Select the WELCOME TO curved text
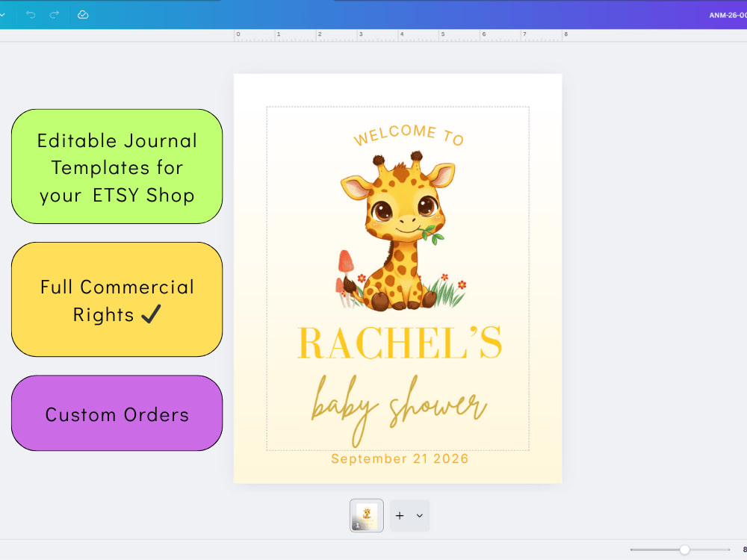 coord(409,134)
